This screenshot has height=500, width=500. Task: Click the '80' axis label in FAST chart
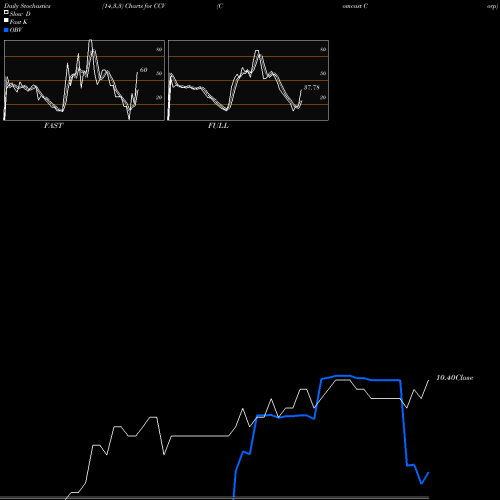pos(159,49)
